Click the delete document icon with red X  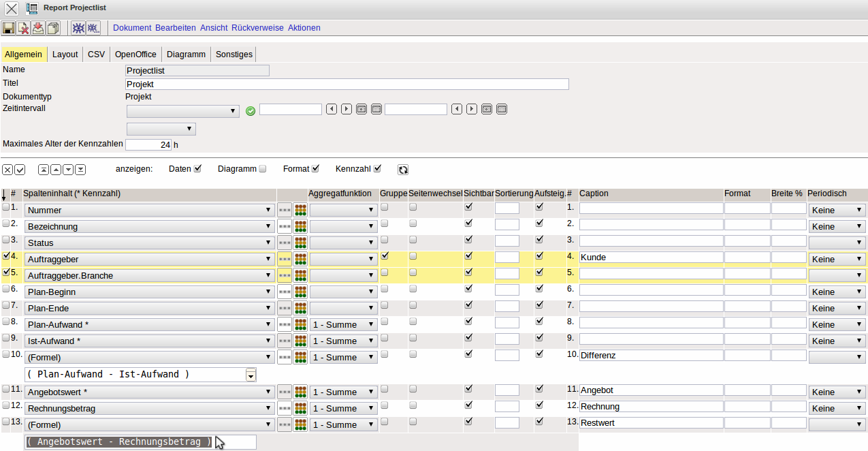coord(23,28)
